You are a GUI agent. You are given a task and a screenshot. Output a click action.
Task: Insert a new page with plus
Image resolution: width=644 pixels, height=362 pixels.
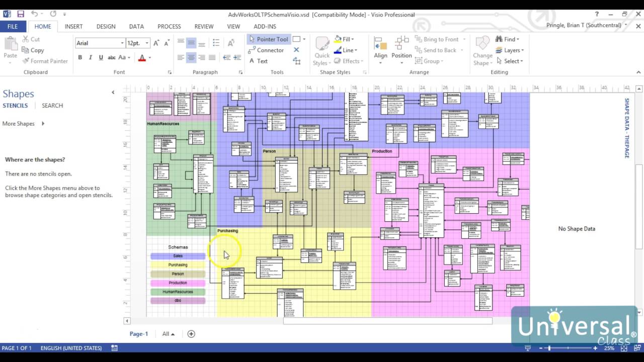191,334
